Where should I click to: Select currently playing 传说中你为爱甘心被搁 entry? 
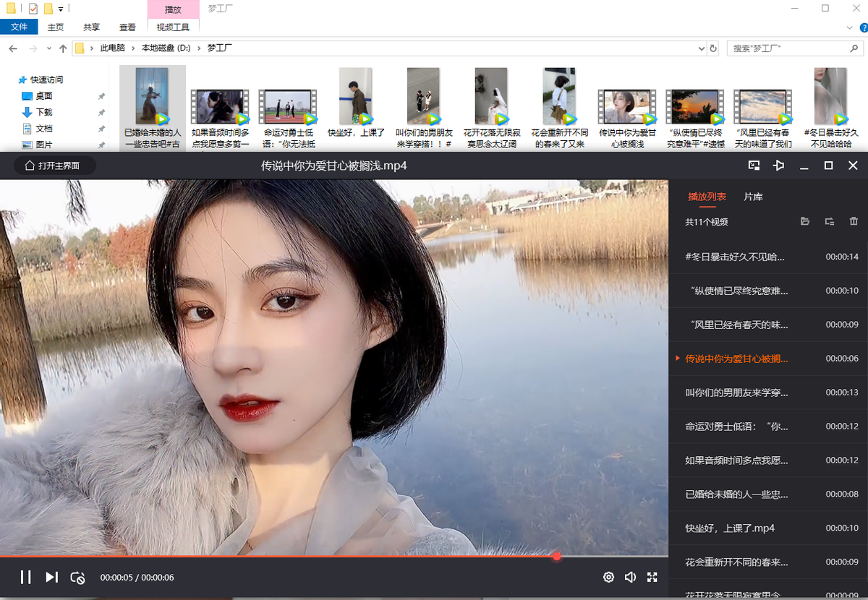(768, 359)
